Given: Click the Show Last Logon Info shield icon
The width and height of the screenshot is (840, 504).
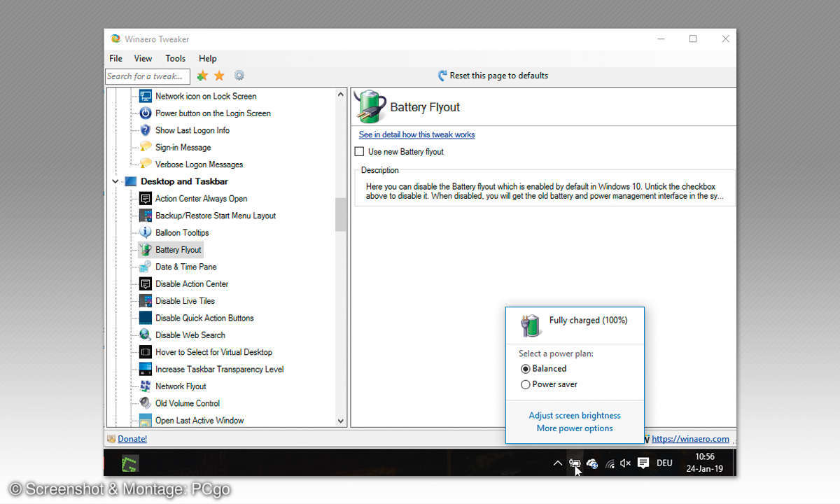Looking at the screenshot, I should tap(145, 130).
